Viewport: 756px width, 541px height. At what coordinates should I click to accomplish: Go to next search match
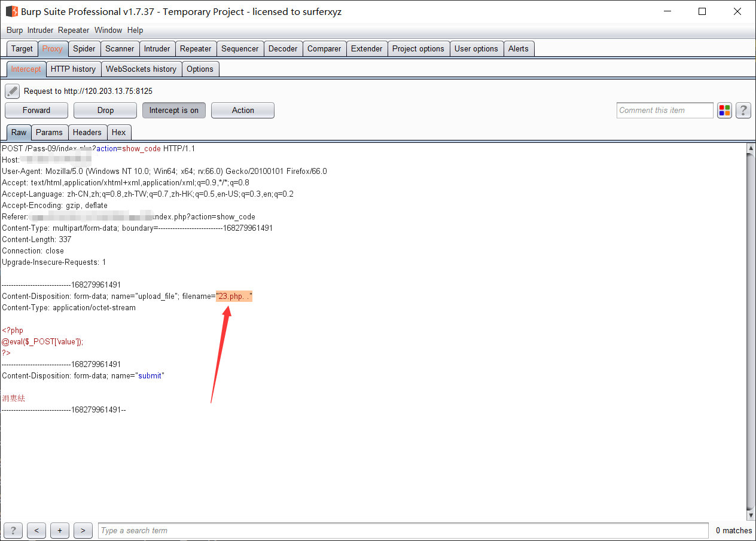[x=83, y=530]
